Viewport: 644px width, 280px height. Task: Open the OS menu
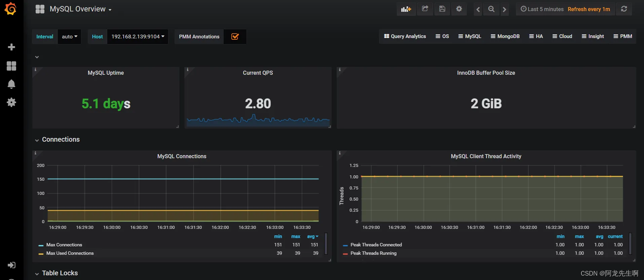[442, 36]
